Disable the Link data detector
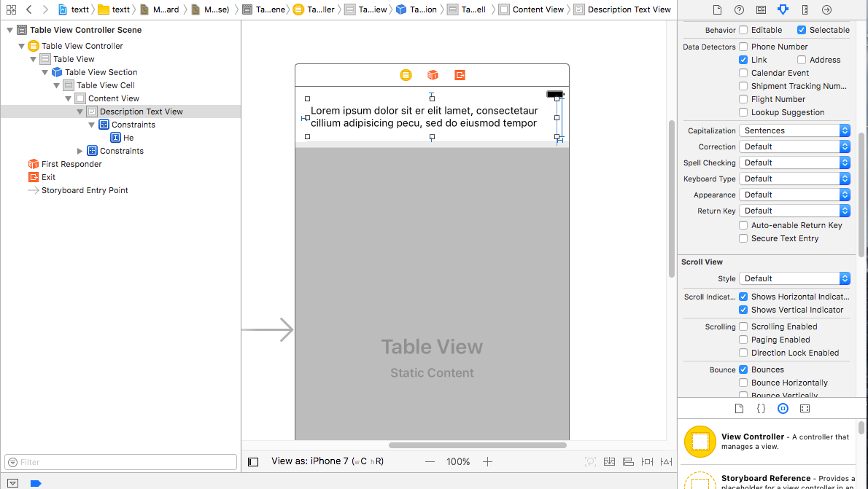The image size is (868, 489). (x=744, y=59)
